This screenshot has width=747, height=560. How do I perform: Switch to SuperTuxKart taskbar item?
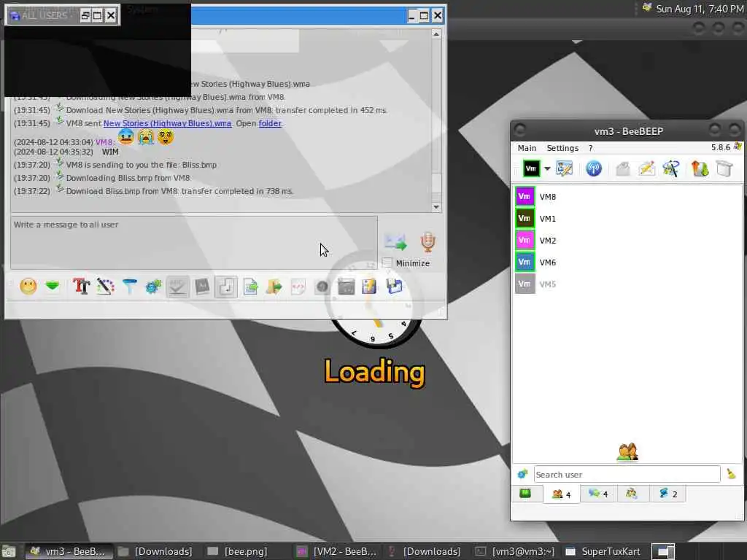(603, 551)
